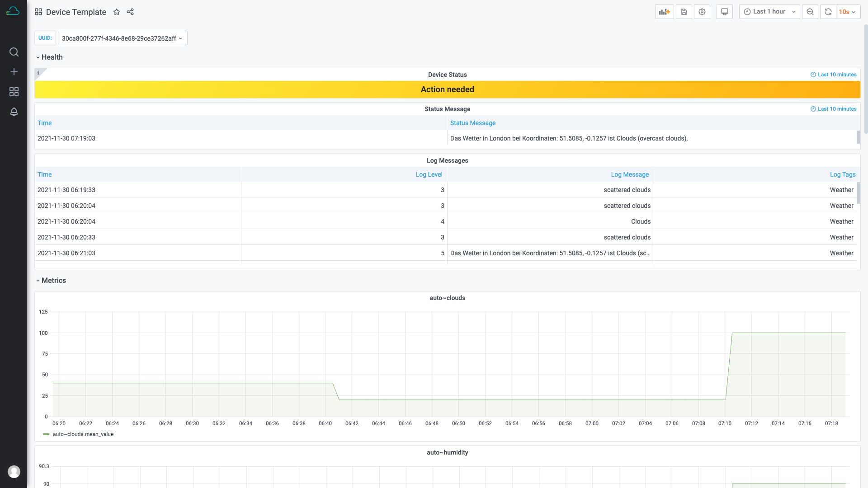Image resolution: width=868 pixels, height=488 pixels.
Task: Save the dashboard using disk icon
Action: pyautogui.click(x=684, y=12)
